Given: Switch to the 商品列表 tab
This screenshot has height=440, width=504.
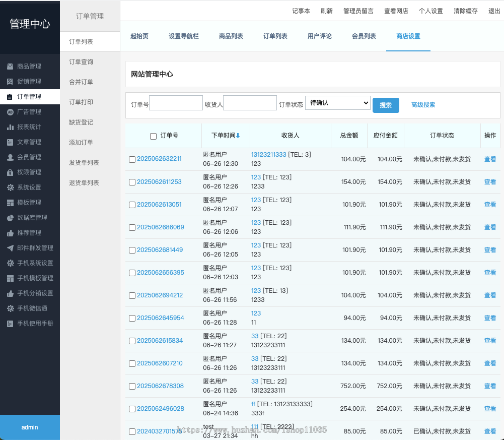Looking at the screenshot, I should point(231,36).
